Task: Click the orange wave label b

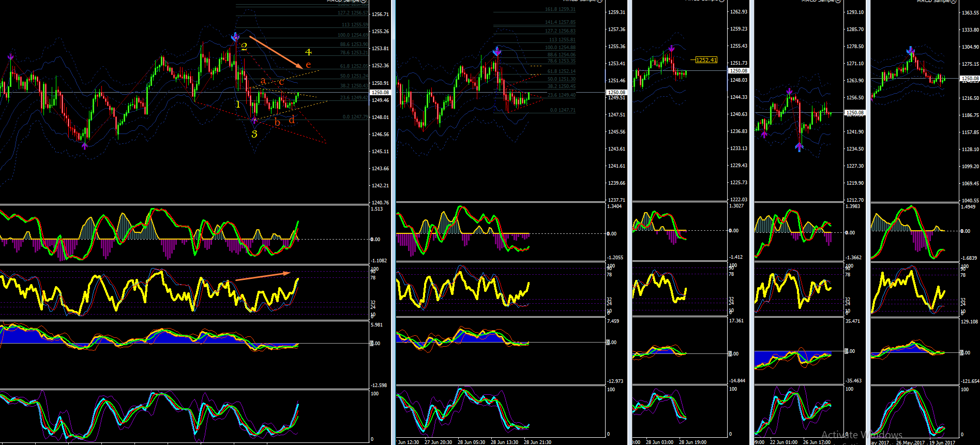Action: pyautogui.click(x=277, y=122)
